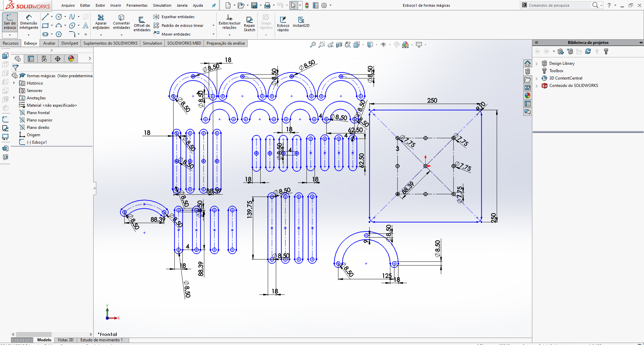
Task: Expand the Design Library node
Action: click(x=537, y=63)
